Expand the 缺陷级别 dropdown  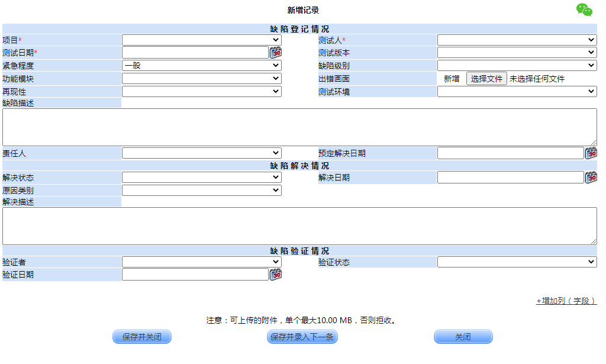point(517,65)
